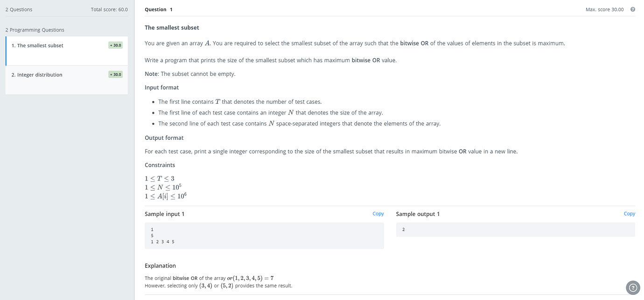Copy Sample output 1
The image size is (644, 300).
(630, 214)
